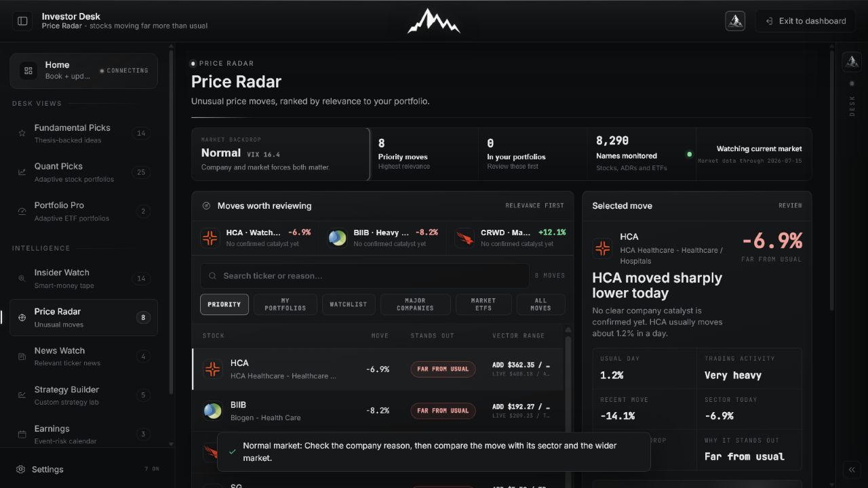Open Settings gear in sidebar footer
Screen dimensions: 868x488
(21, 469)
